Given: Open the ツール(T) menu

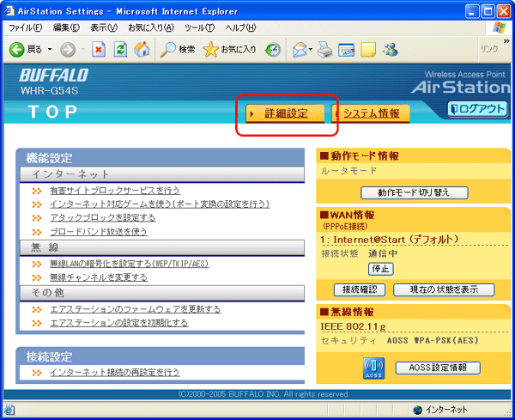Looking at the screenshot, I should coord(199,28).
